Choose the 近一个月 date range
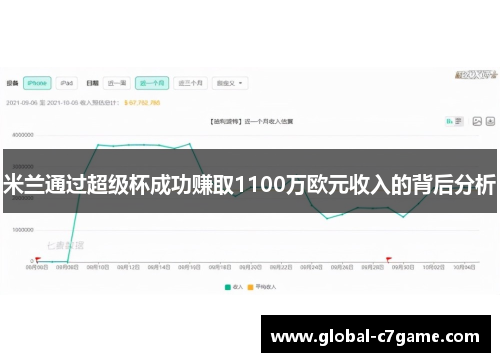This screenshot has width=500, height=362. [x=152, y=83]
